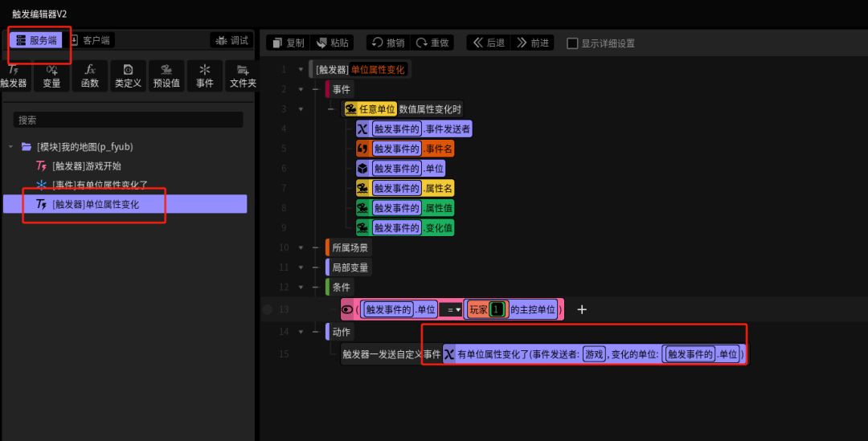The image size is (868, 441).
Task: Click the 触发器 (trigger) toolbar icon
Action: 13,76
